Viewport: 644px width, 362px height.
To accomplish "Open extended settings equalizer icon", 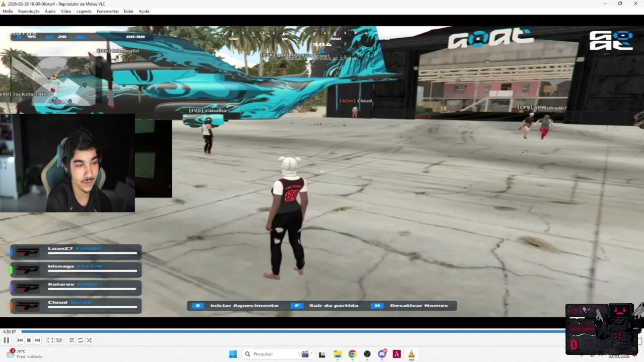I will point(59,340).
